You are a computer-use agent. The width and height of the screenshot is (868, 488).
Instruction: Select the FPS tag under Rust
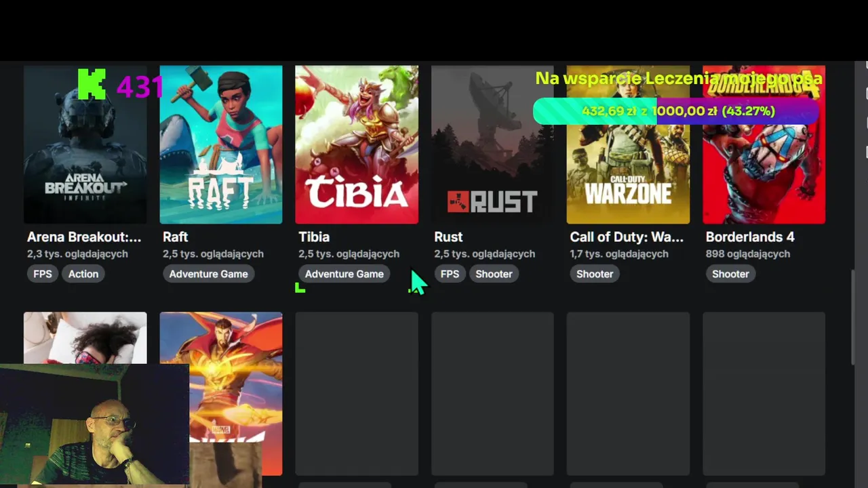click(450, 274)
